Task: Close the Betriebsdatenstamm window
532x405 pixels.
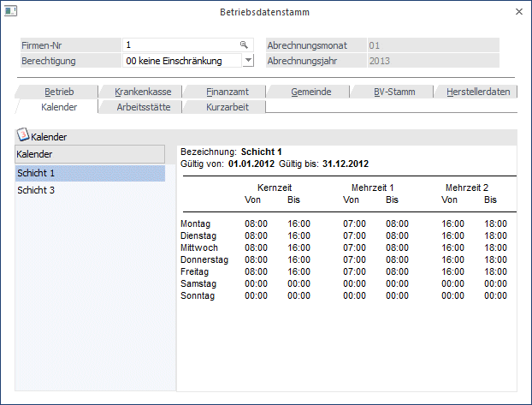Action: [518, 12]
